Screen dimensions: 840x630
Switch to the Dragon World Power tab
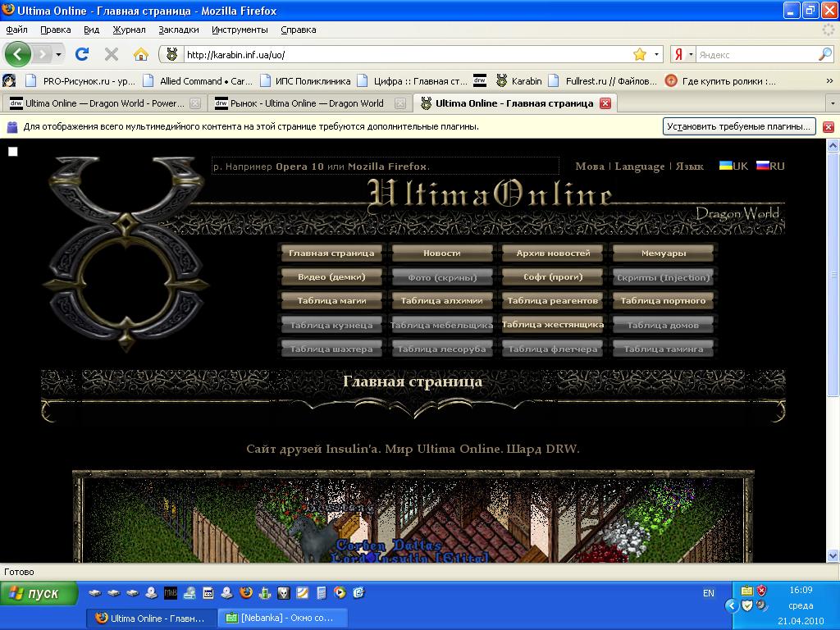104,103
